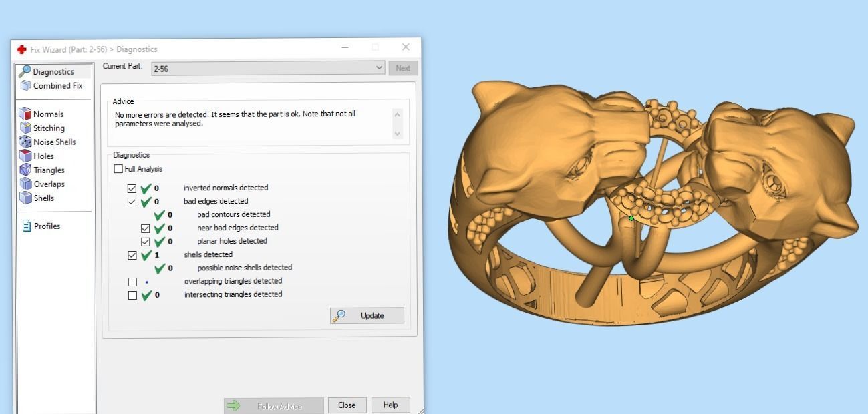Click the Combined Fix cube icon
This screenshot has width=868, height=414.
pos(25,85)
